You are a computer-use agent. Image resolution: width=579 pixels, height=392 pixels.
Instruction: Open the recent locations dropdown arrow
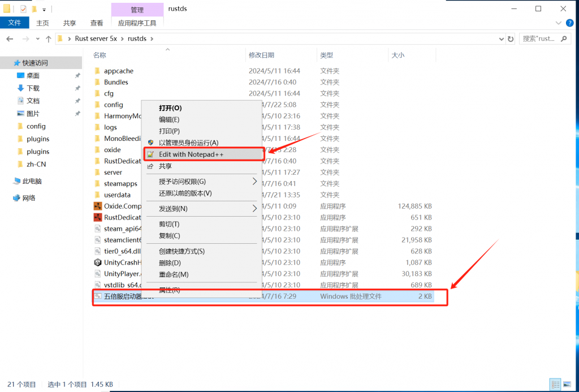click(38, 39)
